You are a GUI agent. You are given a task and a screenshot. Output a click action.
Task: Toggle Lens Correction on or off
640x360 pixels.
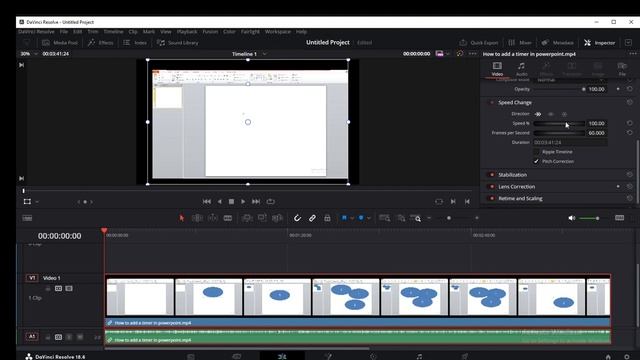492,187
